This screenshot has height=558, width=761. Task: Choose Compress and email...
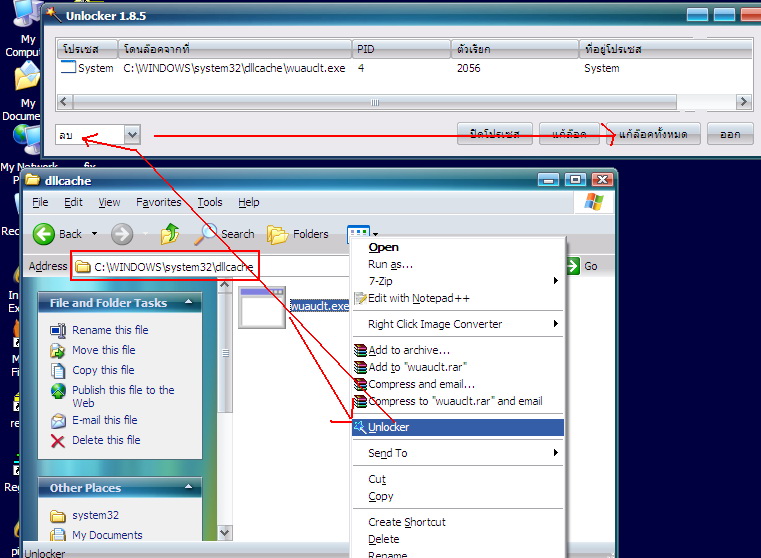[x=458, y=384]
